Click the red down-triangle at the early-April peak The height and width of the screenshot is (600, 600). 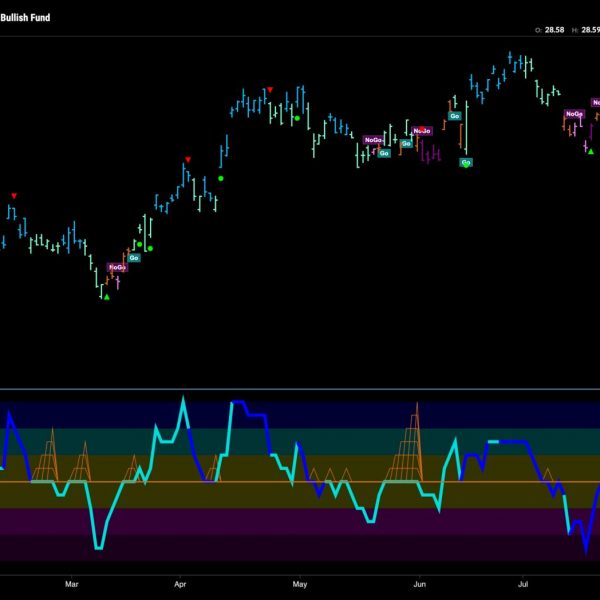click(x=188, y=159)
